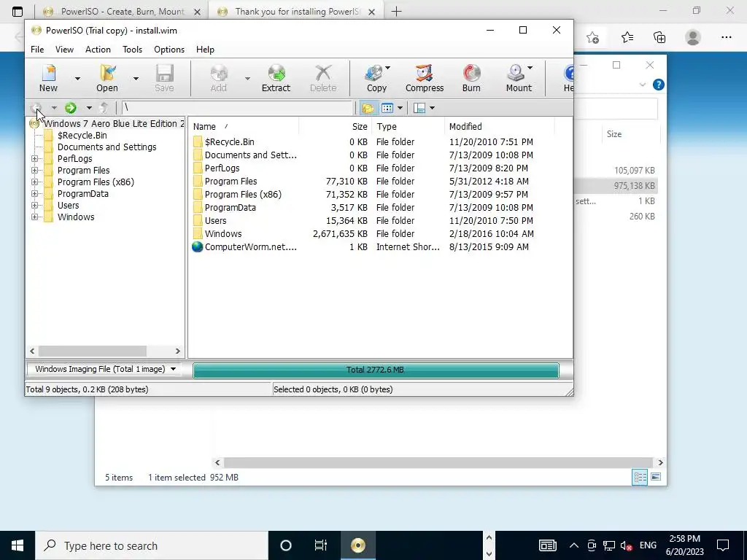Expand the Windows tree node
This screenshot has height=560, width=747.
click(34, 217)
